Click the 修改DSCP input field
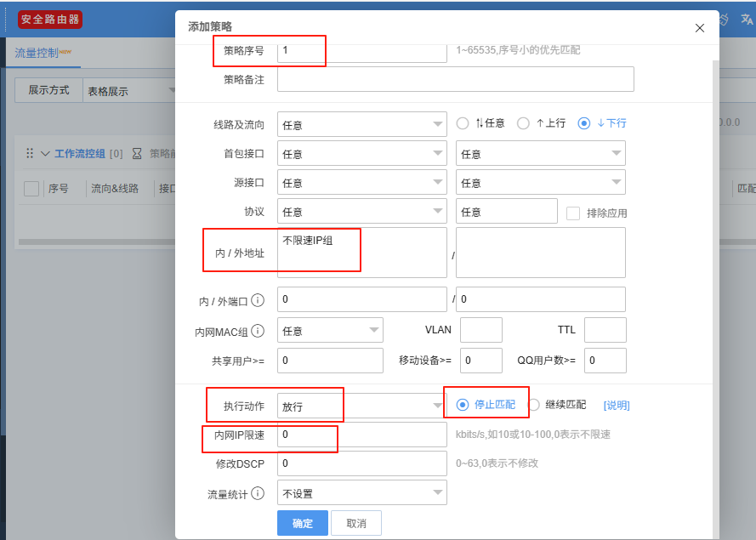 click(x=362, y=463)
